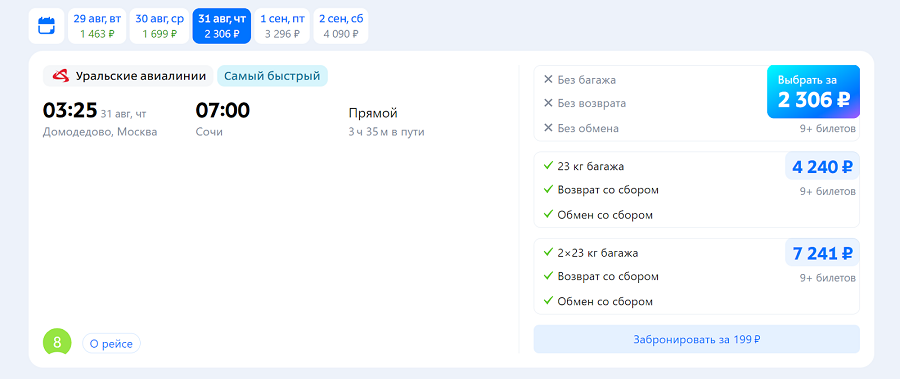Open the О рейсе flight details
Screen dimensions: 900x379
coord(111,344)
